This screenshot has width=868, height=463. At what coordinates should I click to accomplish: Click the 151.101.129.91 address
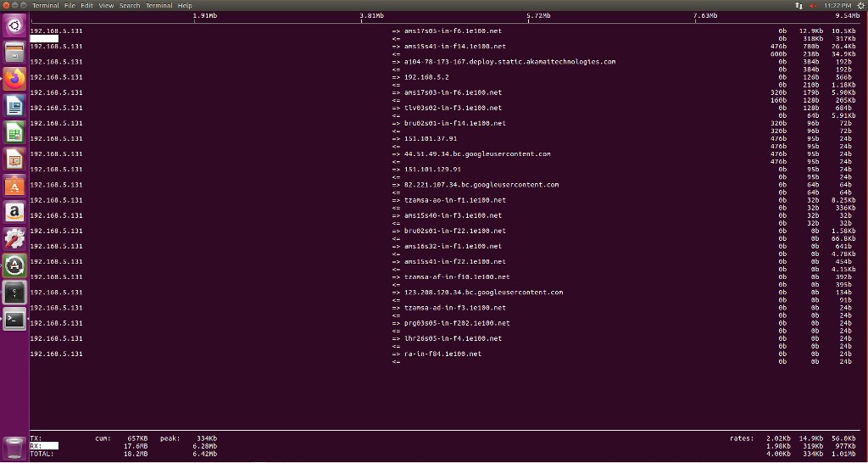coord(432,170)
